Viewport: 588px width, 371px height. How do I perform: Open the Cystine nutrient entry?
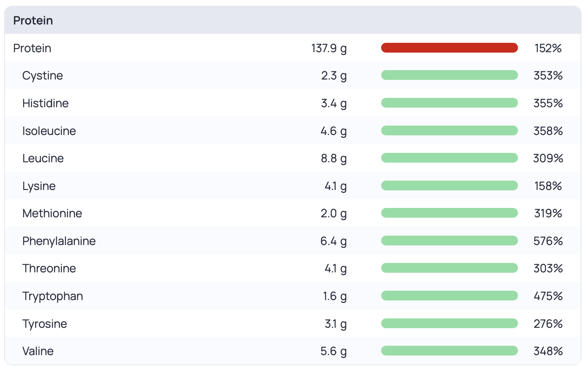pyautogui.click(x=43, y=75)
